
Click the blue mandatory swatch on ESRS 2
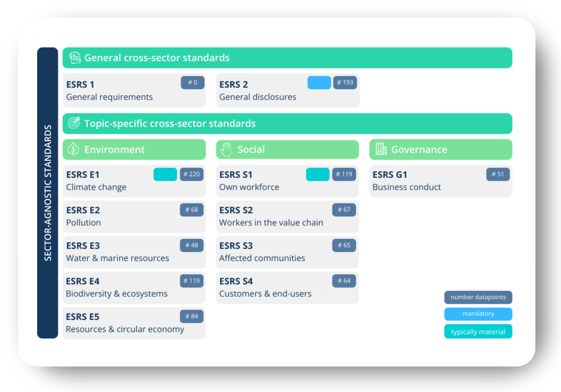[319, 82]
